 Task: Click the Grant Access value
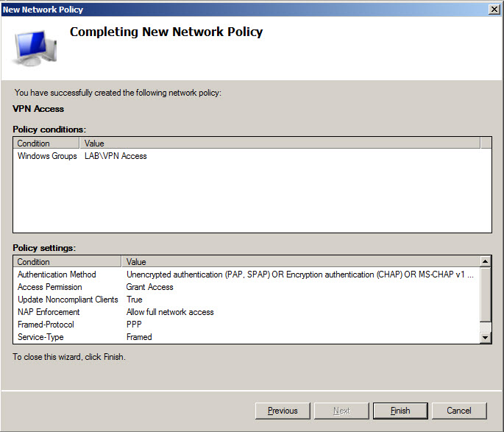[x=150, y=287]
